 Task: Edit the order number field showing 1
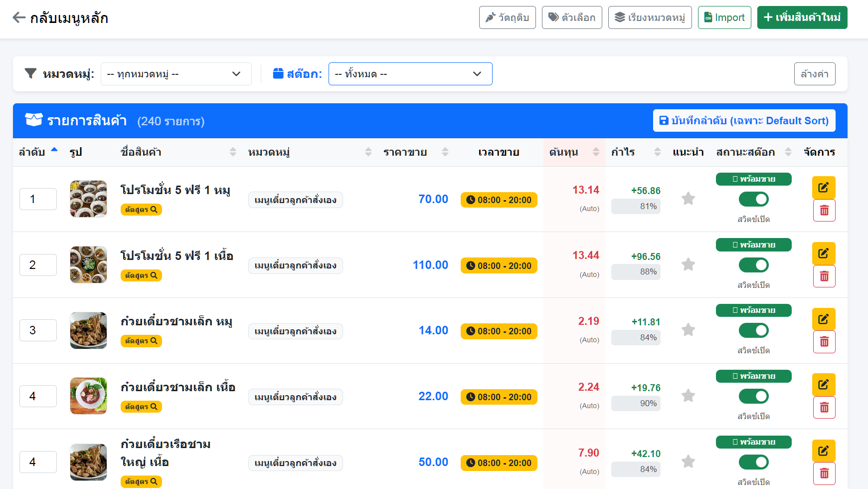tap(38, 199)
